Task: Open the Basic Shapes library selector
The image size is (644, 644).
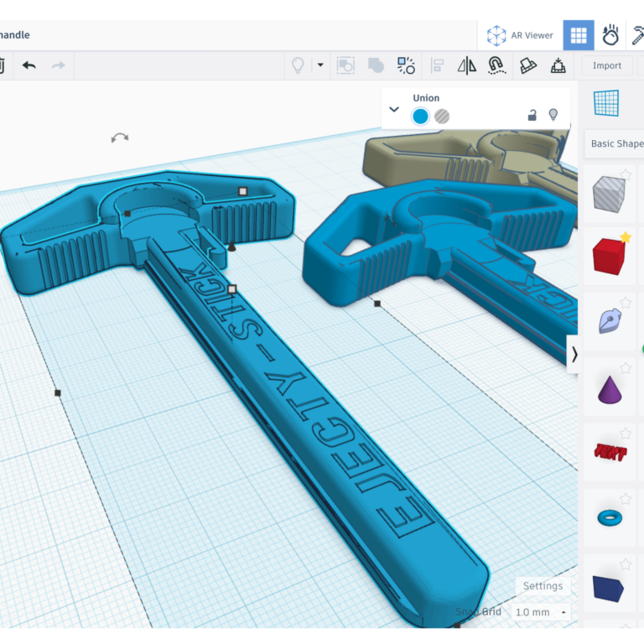Action: [x=616, y=143]
